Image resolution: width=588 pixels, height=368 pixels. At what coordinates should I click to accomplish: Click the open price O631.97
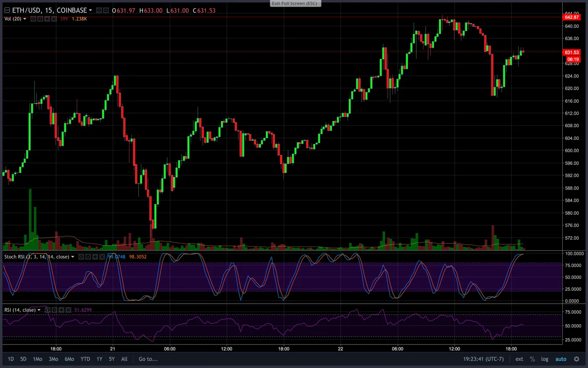click(x=124, y=10)
